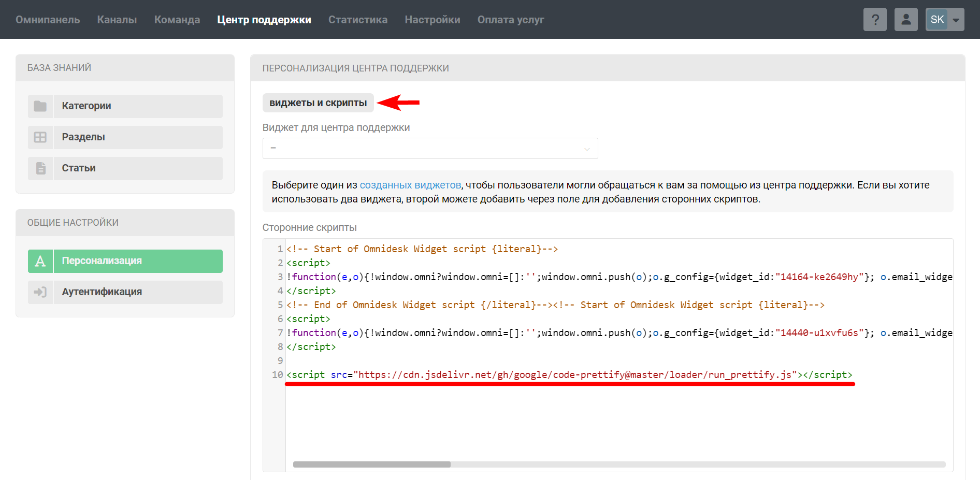Expand the SK account dropdown

(956, 20)
